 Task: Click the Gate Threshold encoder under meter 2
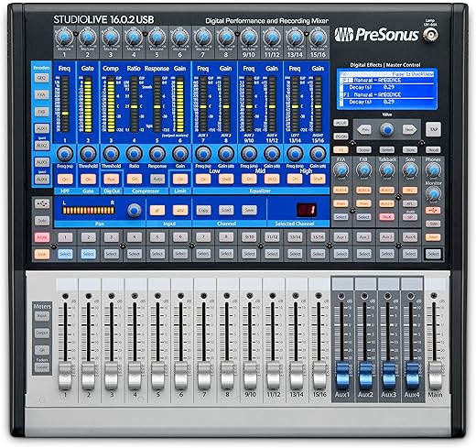coord(88,153)
